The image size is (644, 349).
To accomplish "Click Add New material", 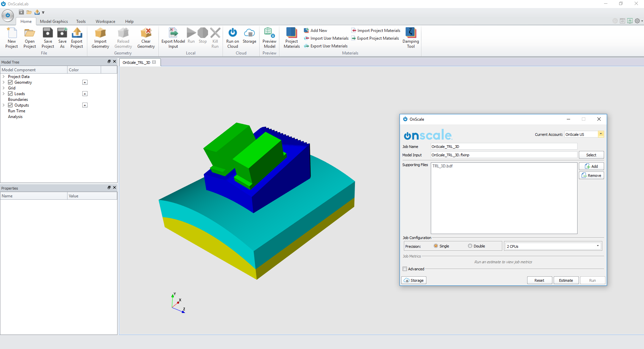I will (x=315, y=31).
